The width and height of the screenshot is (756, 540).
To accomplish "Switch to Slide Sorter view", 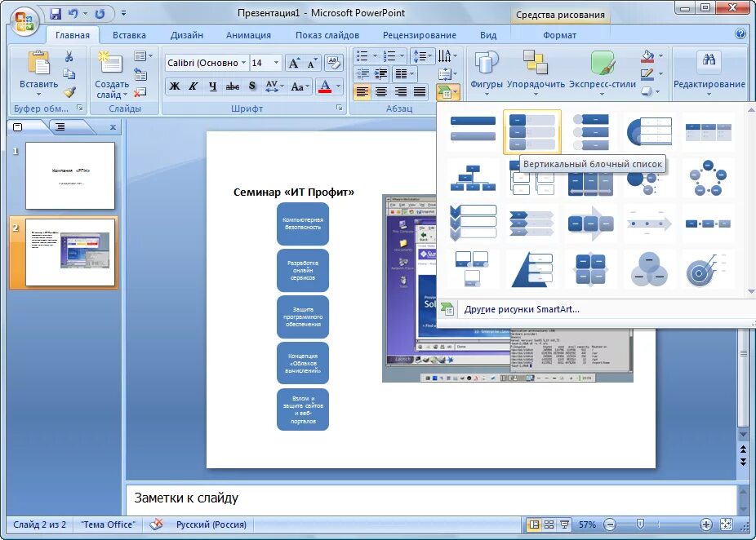I will coord(549,525).
